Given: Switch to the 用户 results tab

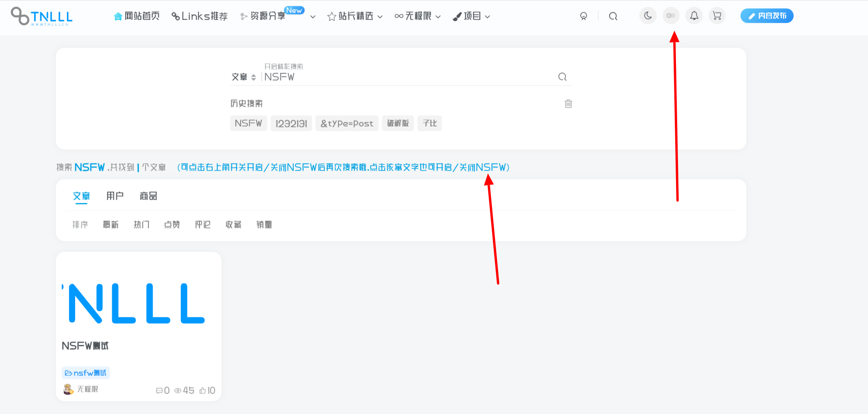Looking at the screenshot, I should click(115, 196).
